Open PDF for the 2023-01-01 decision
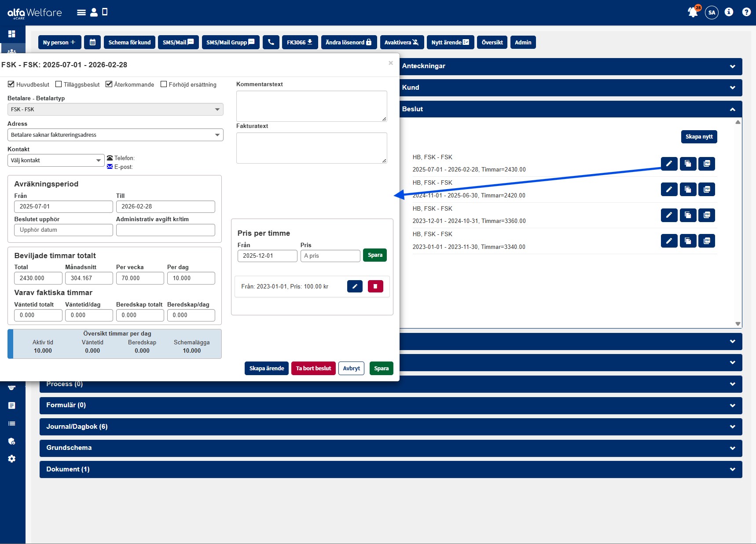Viewport: 756px width, 544px height. tap(707, 241)
